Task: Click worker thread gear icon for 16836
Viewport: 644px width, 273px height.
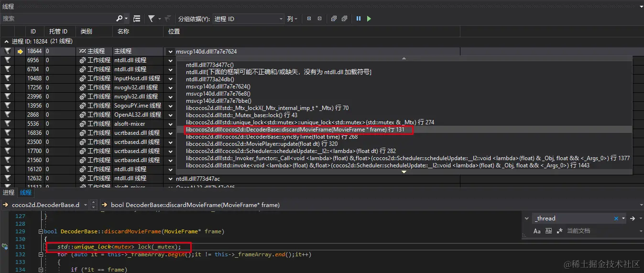Action: [83, 133]
